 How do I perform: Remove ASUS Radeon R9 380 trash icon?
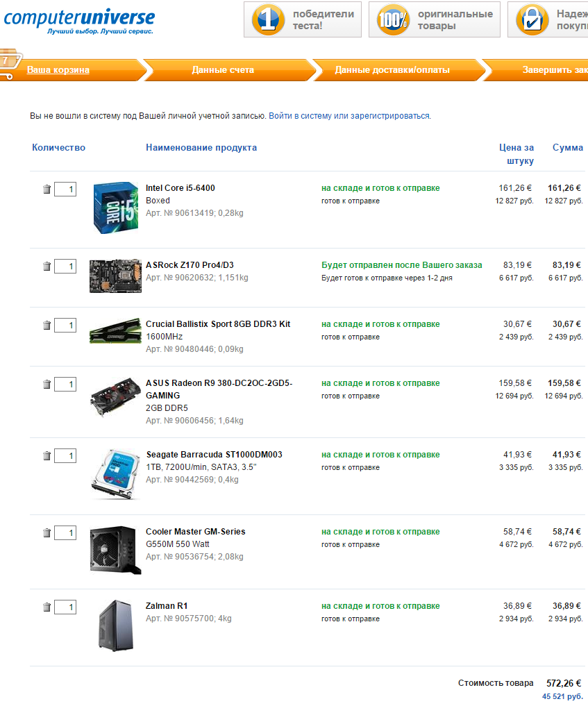[47, 384]
